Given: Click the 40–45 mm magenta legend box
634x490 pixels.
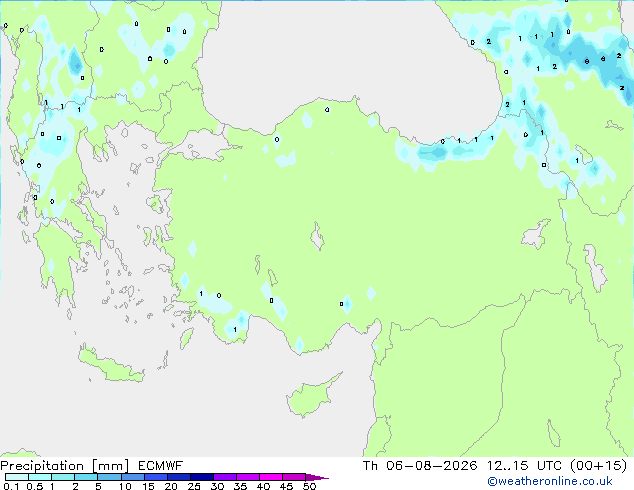Looking at the screenshot, I should [271, 477].
